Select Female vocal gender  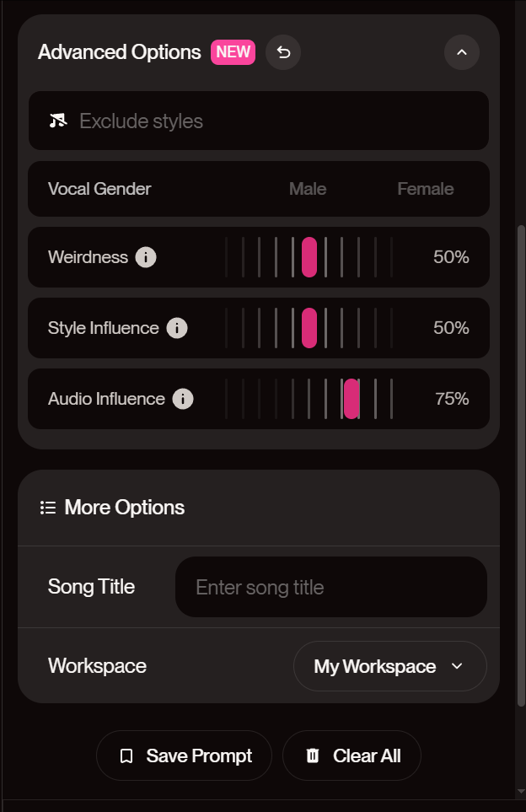click(425, 189)
